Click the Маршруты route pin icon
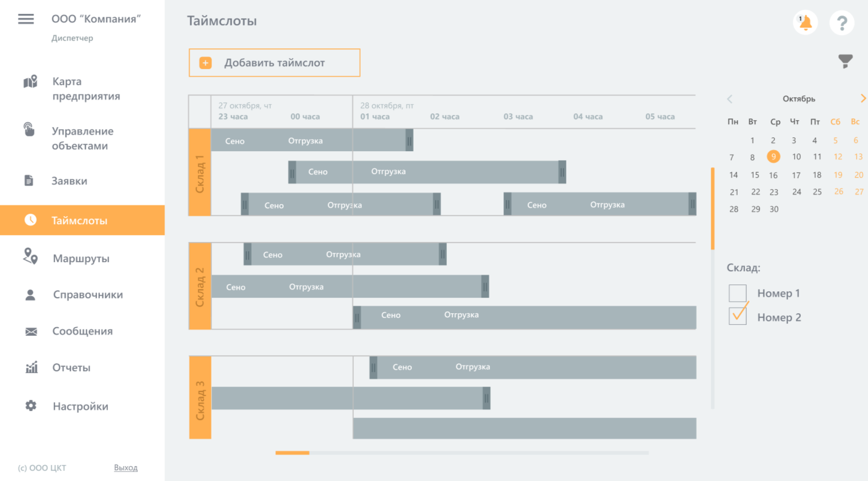The width and height of the screenshot is (868, 481). 30,256
